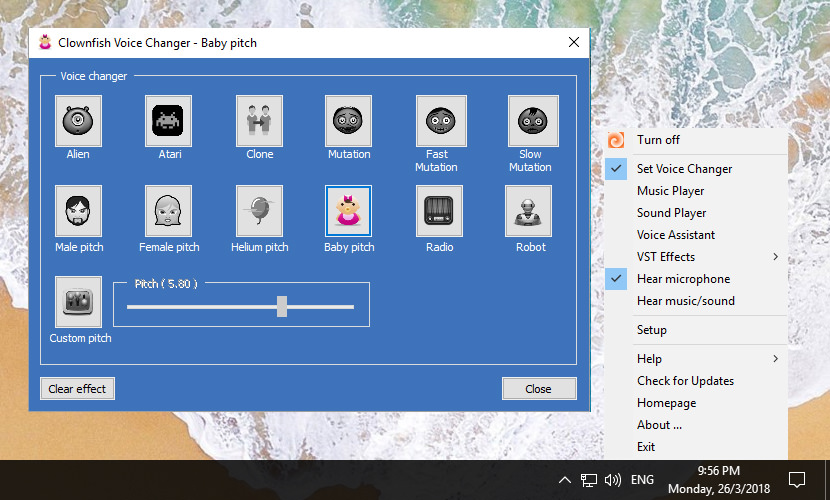This screenshot has height=500, width=830.
Task: Expand the VST Effects submenu
Action: tap(696, 257)
